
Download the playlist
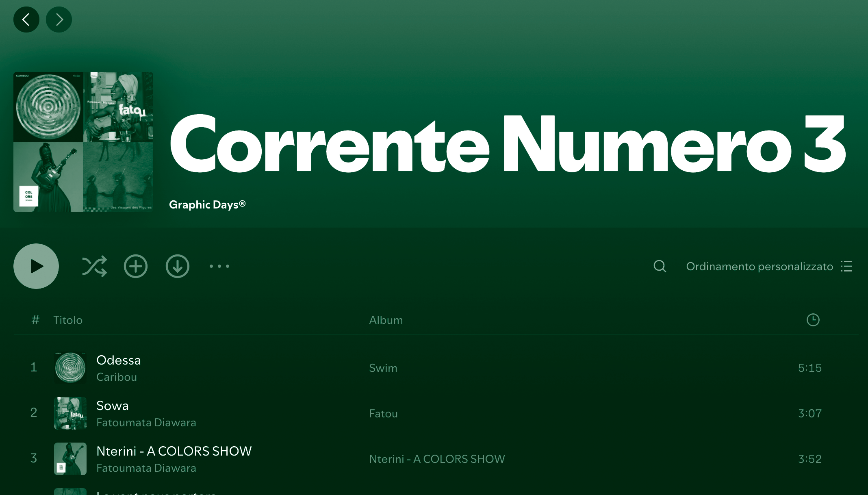[x=178, y=266]
